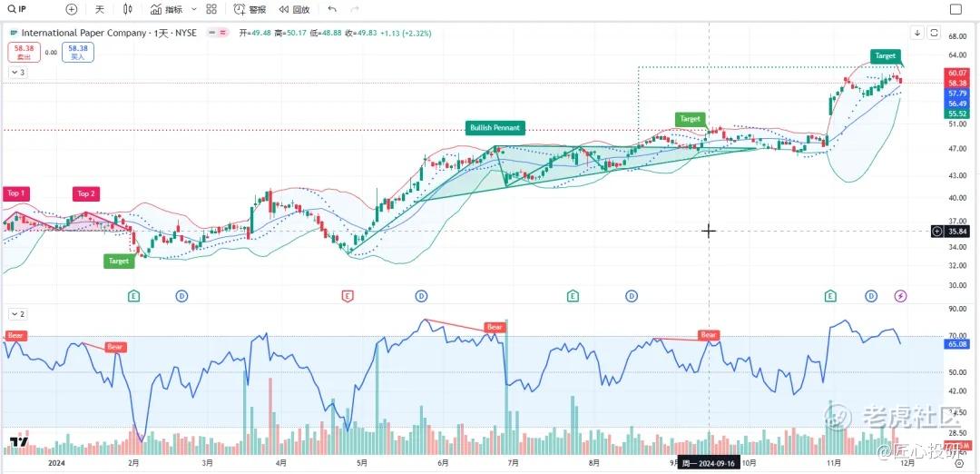Click the blue 57.79 price axis label
This screenshot has width=980, height=474.
point(957,94)
